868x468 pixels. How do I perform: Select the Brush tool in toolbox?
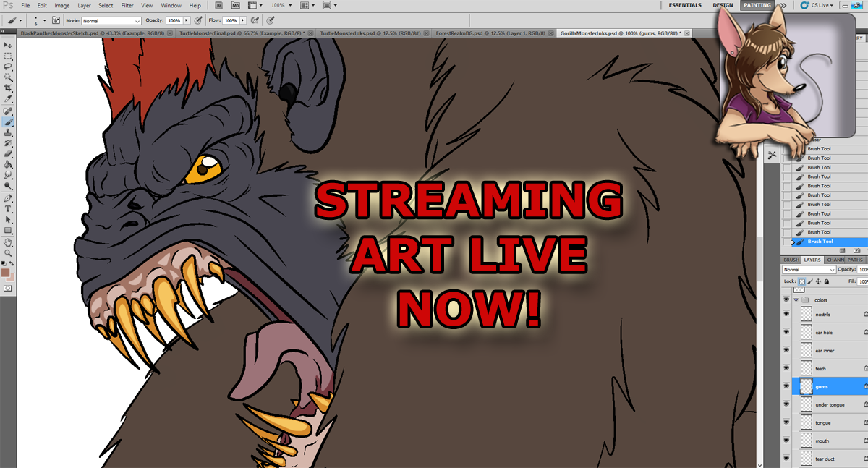8,122
